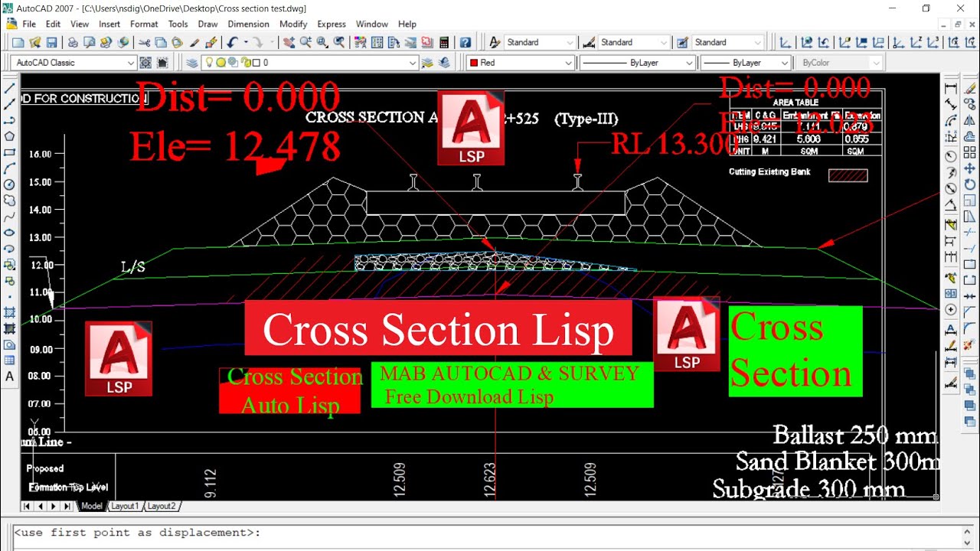Click the Open file icon
This screenshot has width=980, height=551.
coord(34,43)
